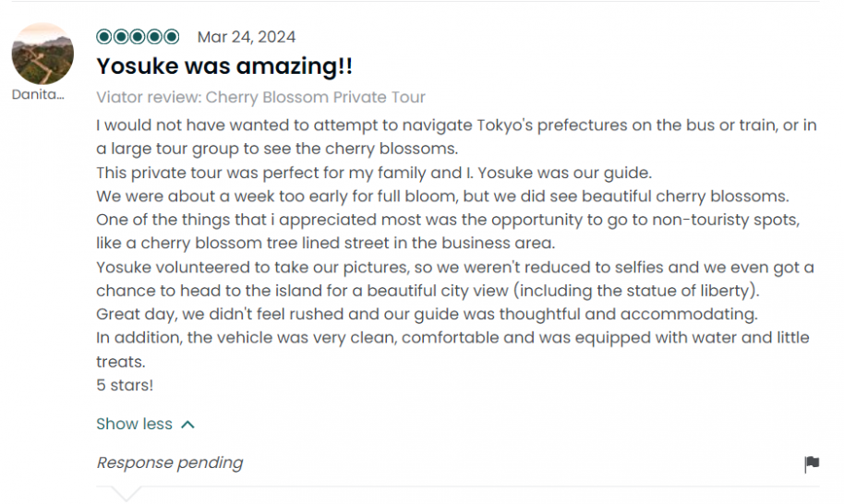Click the first rating bubble
This screenshot has width=844, height=504.
(x=104, y=37)
